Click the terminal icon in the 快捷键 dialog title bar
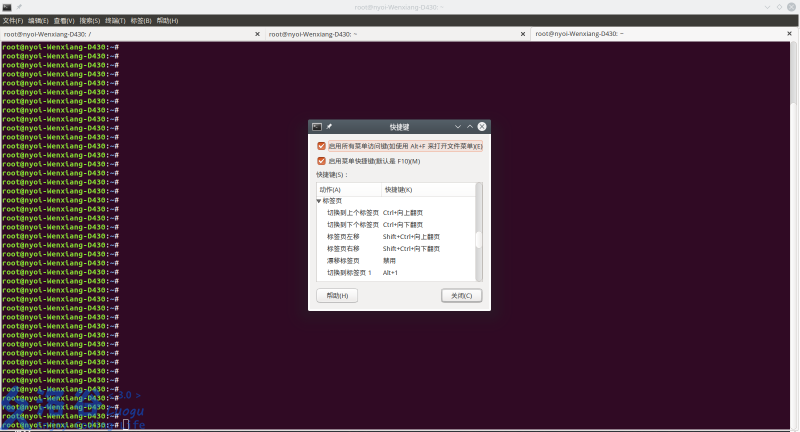This screenshot has width=800, height=432. point(317,127)
